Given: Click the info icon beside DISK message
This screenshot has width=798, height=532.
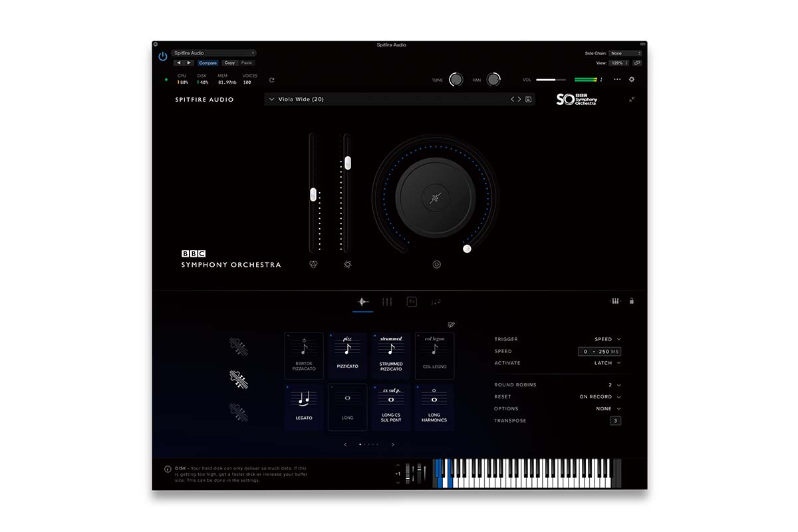Looking at the screenshot, I should [168, 469].
